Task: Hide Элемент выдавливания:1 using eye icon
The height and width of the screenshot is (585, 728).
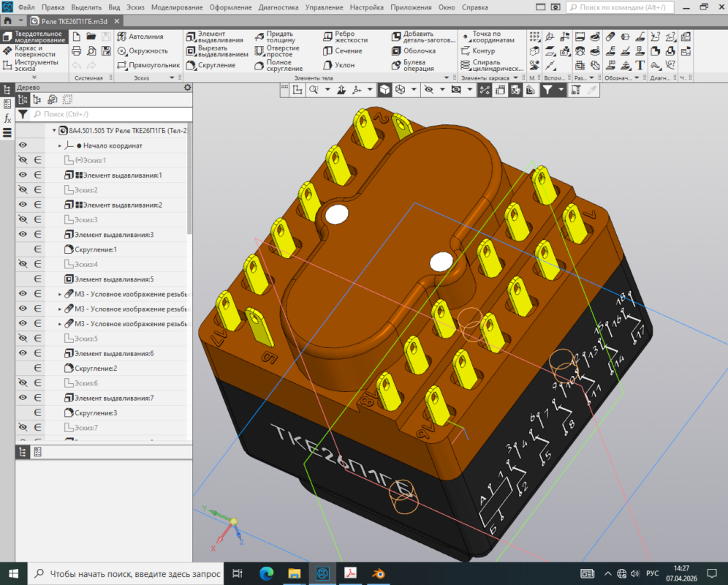Action: click(x=23, y=175)
